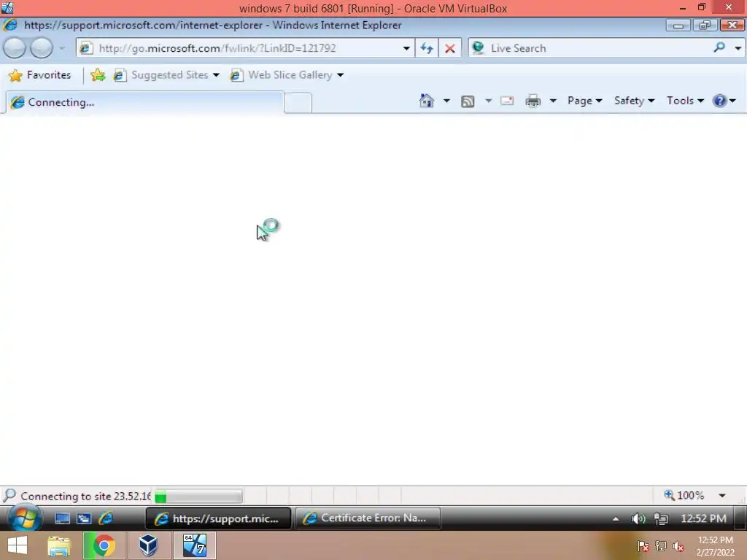Open the Safety menu
The height and width of the screenshot is (560, 747).
pyautogui.click(x=634, y=101)
